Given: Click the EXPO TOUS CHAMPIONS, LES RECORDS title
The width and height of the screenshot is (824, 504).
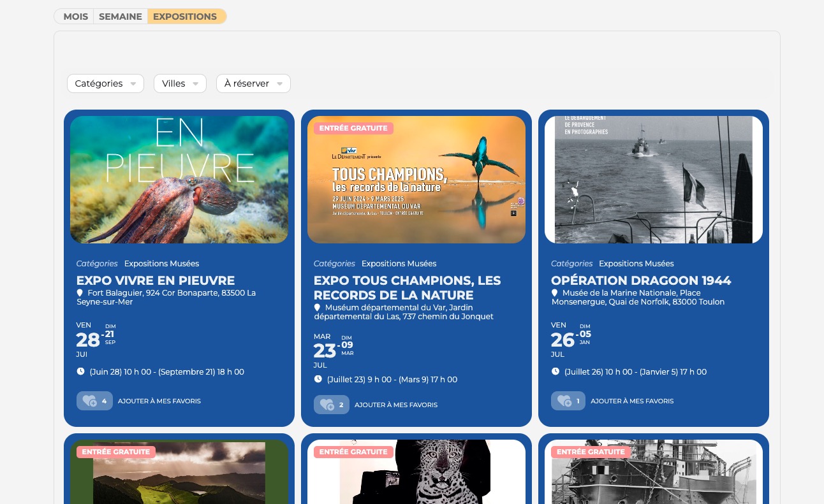Looking at the screenshot, I should (x=408, y=288).
